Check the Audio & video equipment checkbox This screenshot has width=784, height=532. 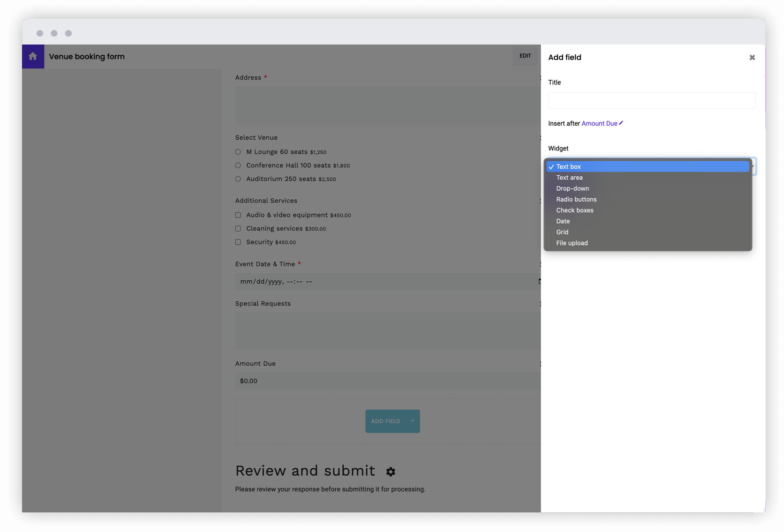[238, 215]
